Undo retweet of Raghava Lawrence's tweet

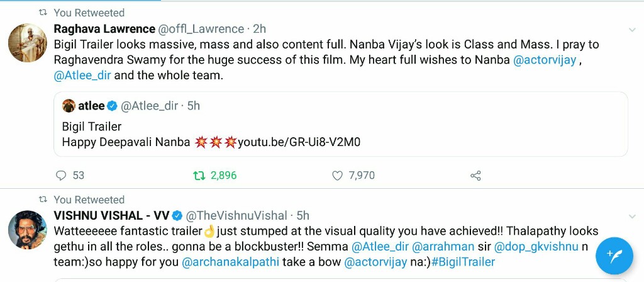point(199,175)
